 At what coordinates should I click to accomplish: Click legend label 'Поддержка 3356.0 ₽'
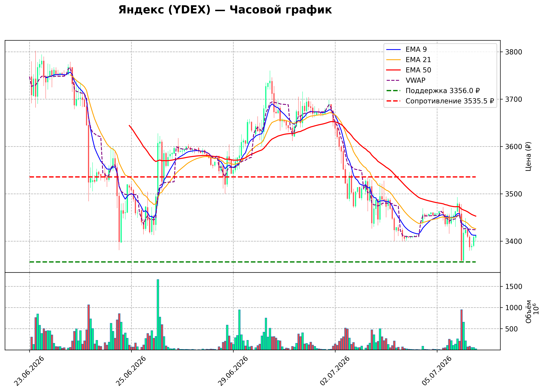pyautogui.click(x=443, y=91)
